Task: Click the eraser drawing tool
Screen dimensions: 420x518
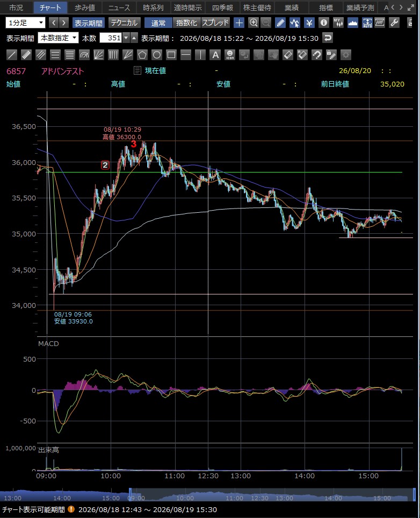Action: (x=288, y=55)
